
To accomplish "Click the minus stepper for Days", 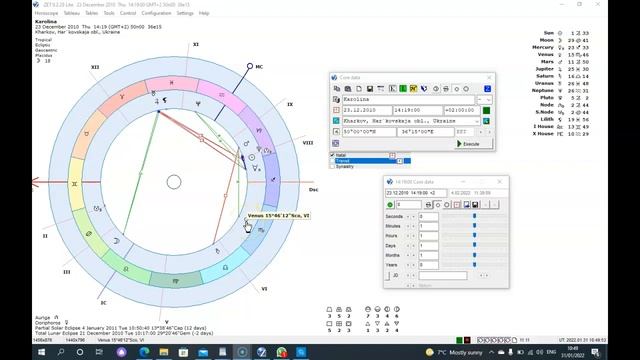I will (408, 246).
